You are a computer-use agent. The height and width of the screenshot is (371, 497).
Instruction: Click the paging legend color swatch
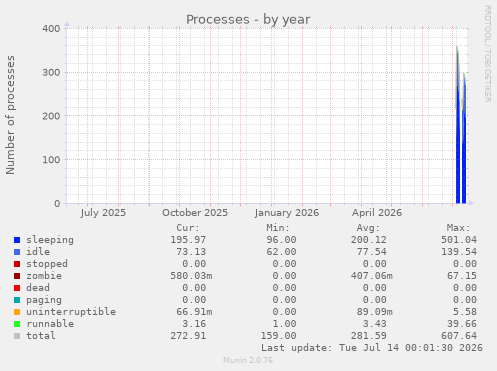pyautogui.click(x=17, y=300)
